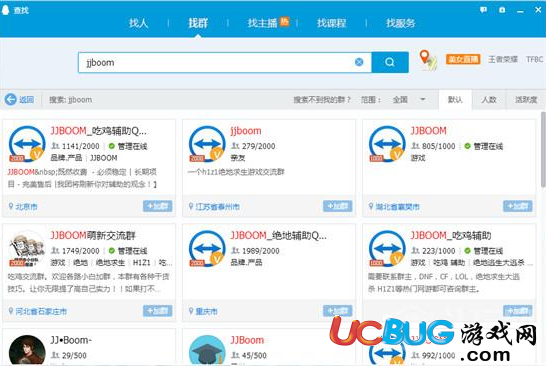Join the 河北省石家庄市 group

(157, 310)
